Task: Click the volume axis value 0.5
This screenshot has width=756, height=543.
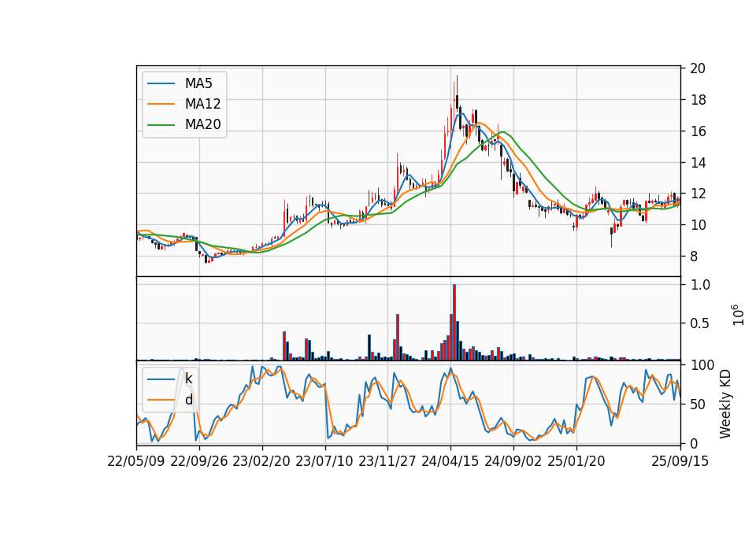Action: (701, 323)
